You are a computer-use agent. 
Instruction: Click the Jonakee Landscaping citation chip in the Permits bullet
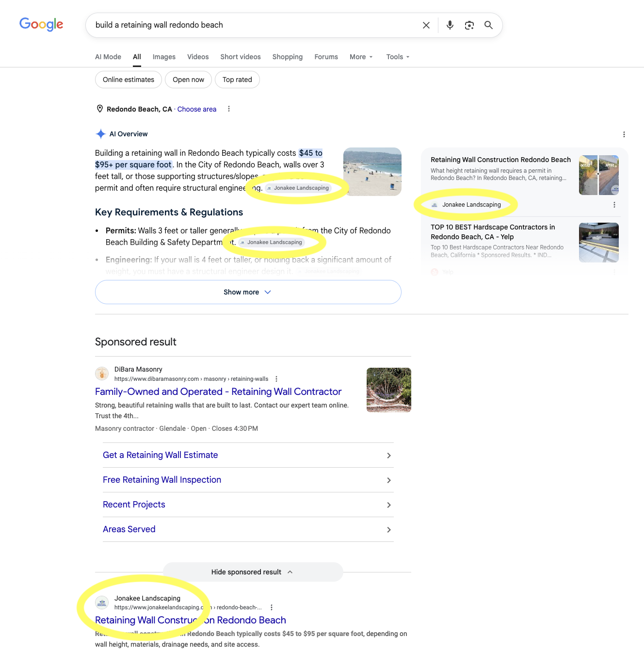click(x=272, y=242)
